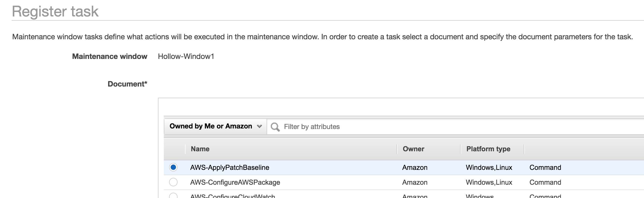Viewport: 644px width, 198px height.
Task: Click the AWS-ConfigureAWSPackage document name
Action: point(235,182)
